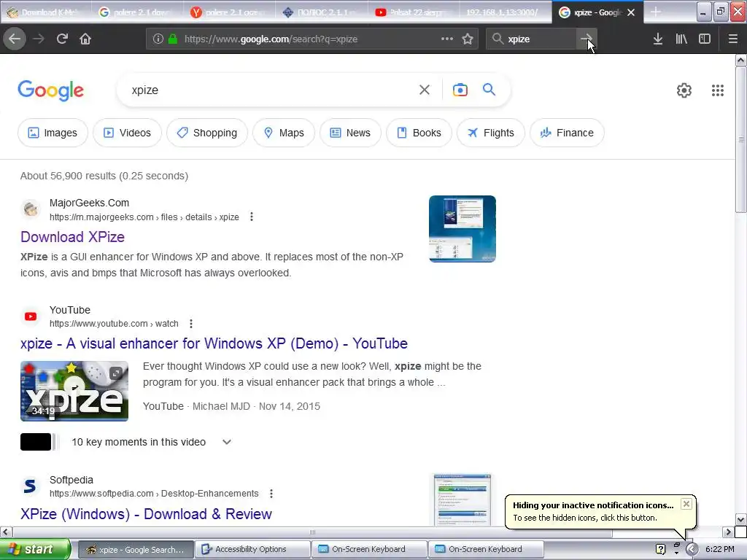Click the taskbar clock showing 6:22 PM
Image resolution: width=747 pixels, height=560 pixels.
(x=720, y=549)
